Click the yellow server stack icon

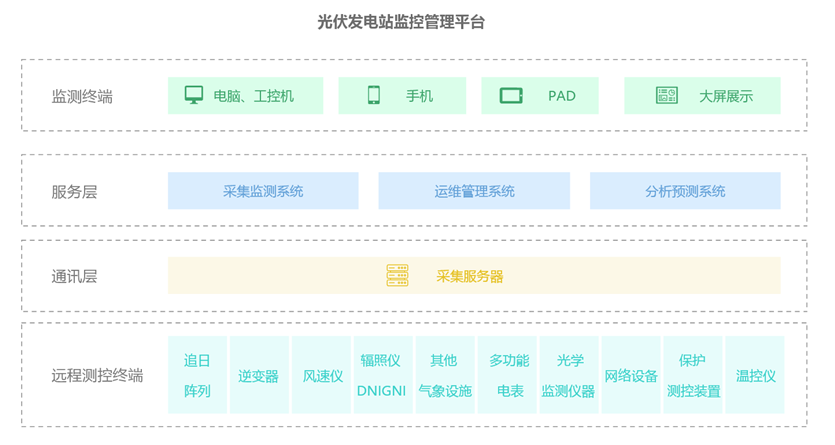point(397,276)
